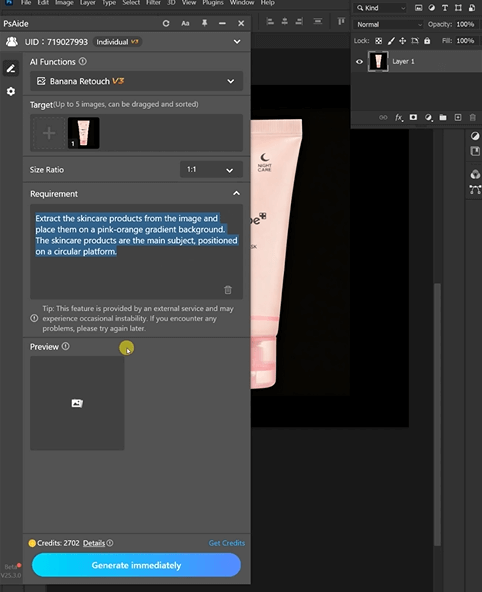Pin the PsAide panel

pyautogui.click(x=204, y=23)
